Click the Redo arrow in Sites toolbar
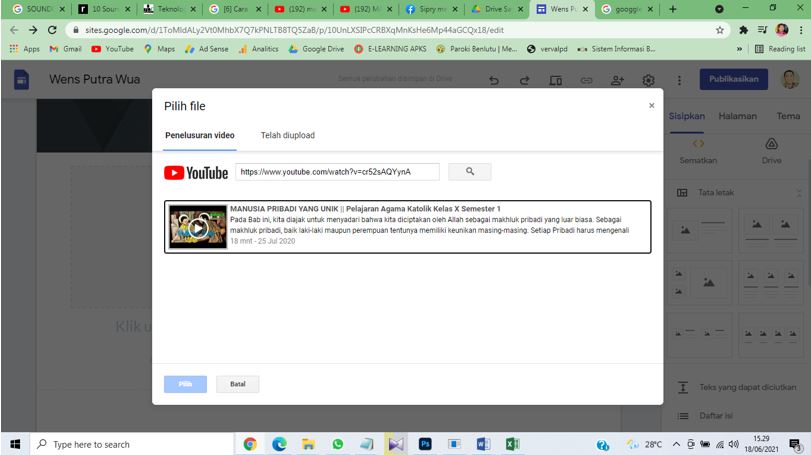 525,80
